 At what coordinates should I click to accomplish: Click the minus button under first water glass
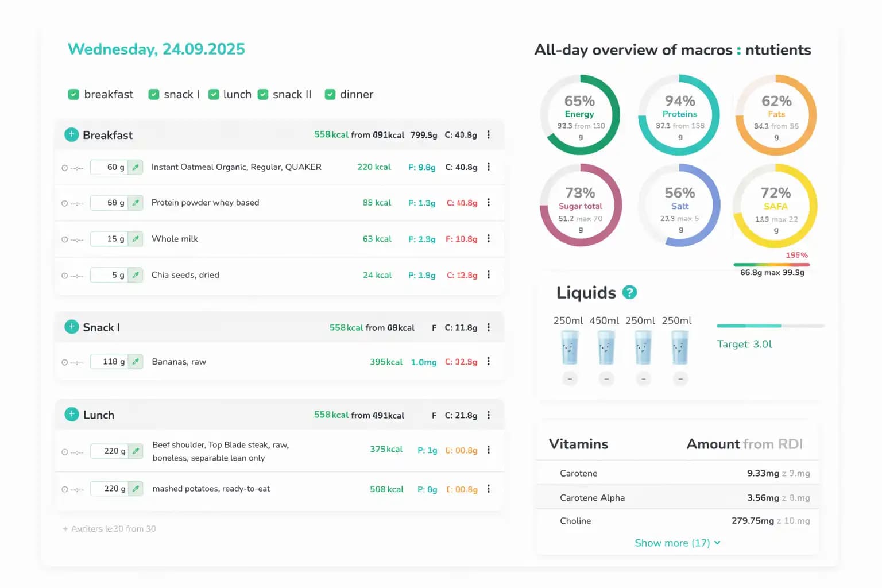(570, 379)
